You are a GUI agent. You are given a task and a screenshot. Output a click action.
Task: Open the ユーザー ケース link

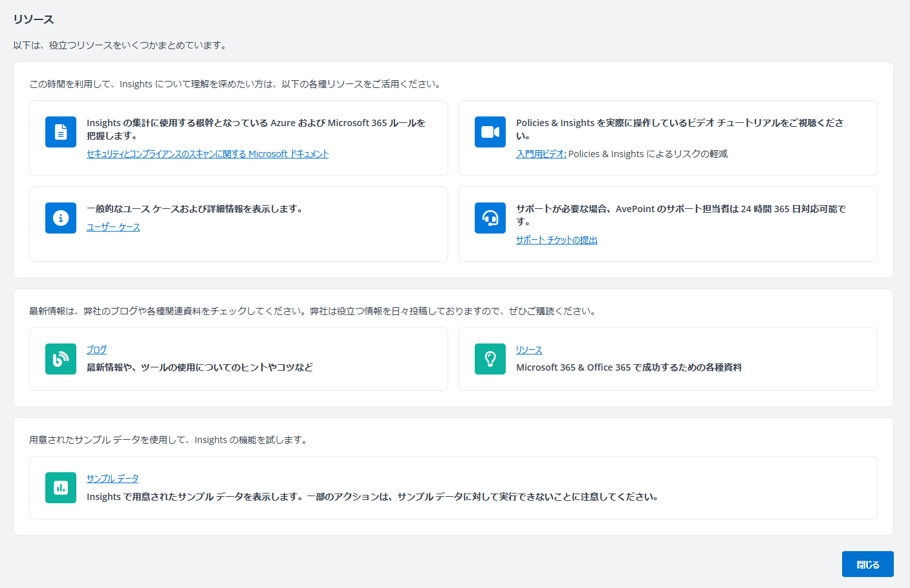tap(113, 227)
